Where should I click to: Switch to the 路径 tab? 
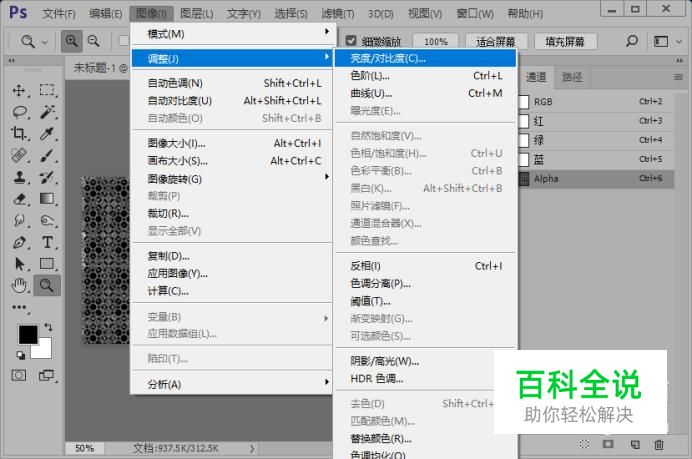pos(572,78)
